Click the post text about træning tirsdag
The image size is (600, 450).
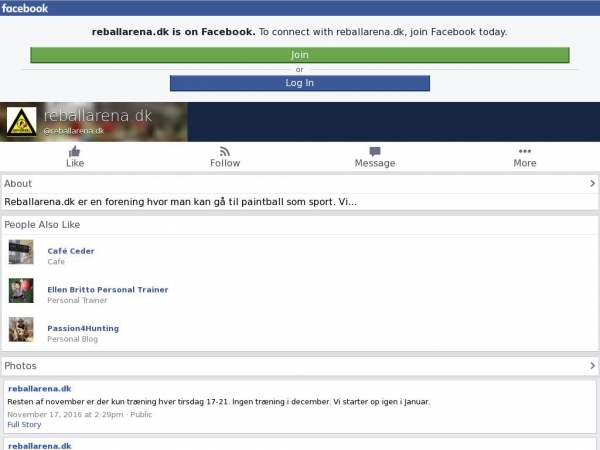tap(218, 402)
